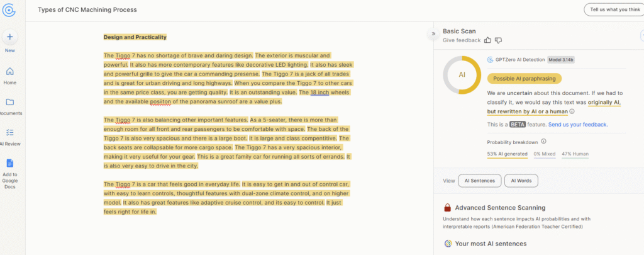Give thumbs down feedback on scan

click(498, 40)
